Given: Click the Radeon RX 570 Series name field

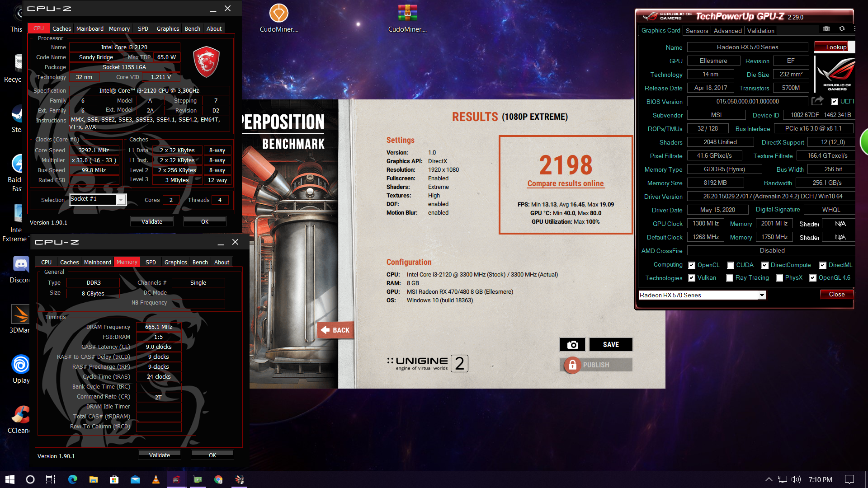Looking at the screenshot, I should click(747, 47).
